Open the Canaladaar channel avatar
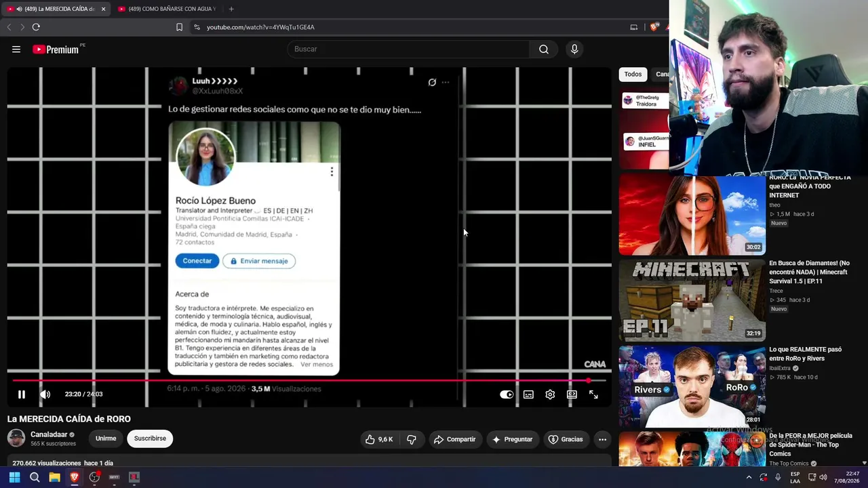 pos(16,438)
